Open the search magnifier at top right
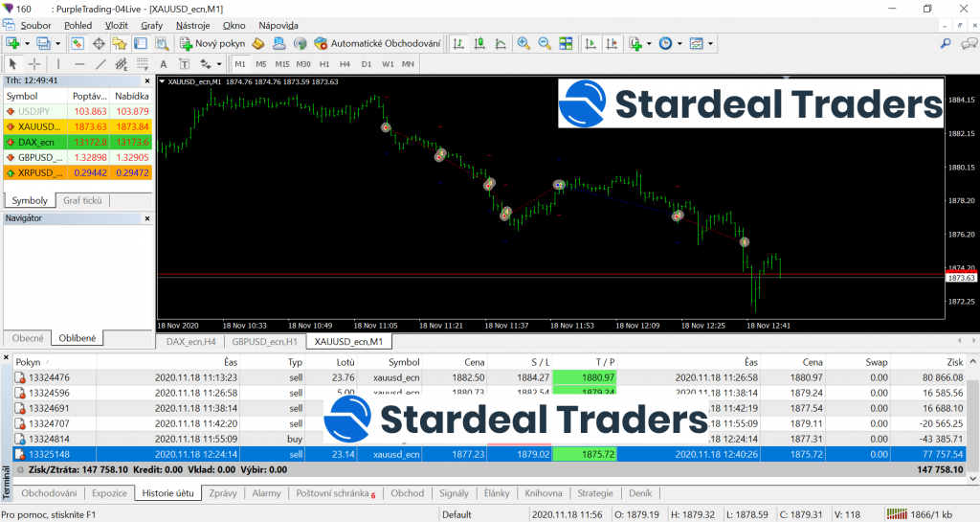Viewport: 980px width, 522px height. pyautogui.click(x=946, y=43)
